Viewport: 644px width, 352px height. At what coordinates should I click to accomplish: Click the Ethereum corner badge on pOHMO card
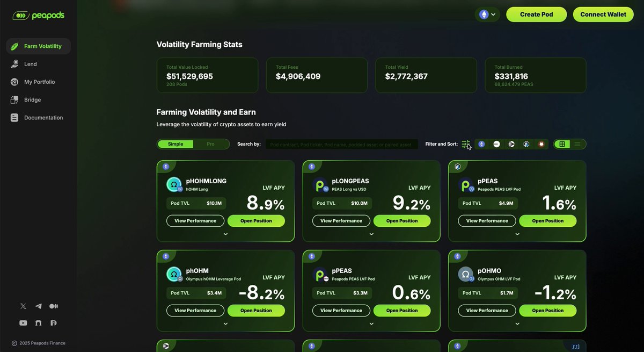457,256
